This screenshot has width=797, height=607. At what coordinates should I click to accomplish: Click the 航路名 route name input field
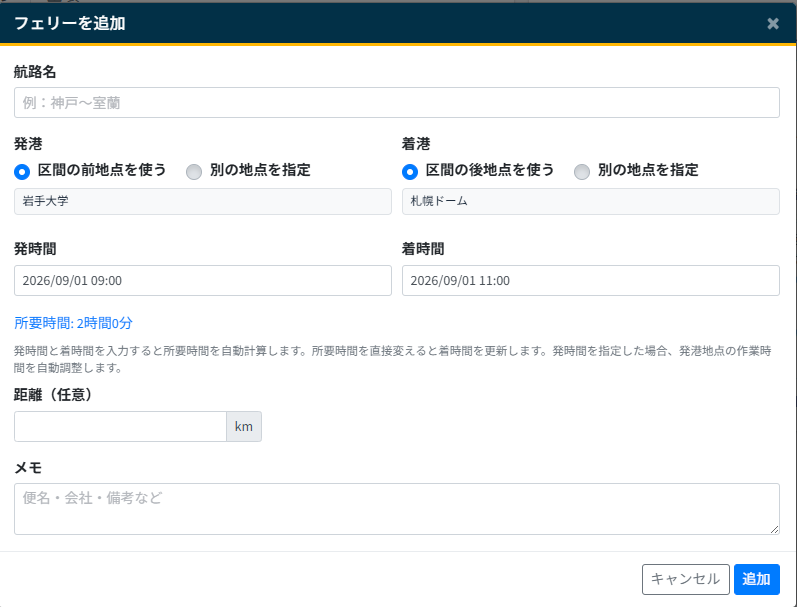[396, 103]
